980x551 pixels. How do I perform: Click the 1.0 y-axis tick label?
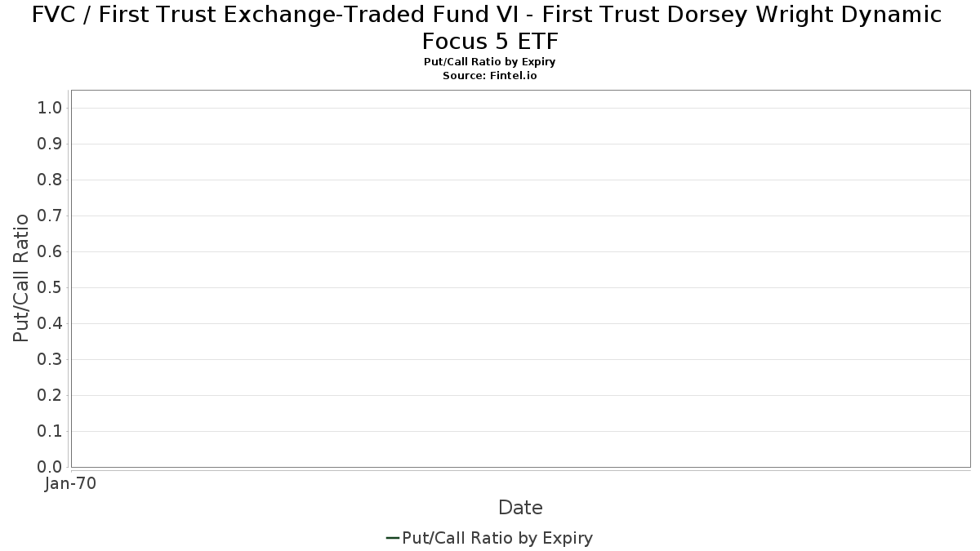coord(50,108)
